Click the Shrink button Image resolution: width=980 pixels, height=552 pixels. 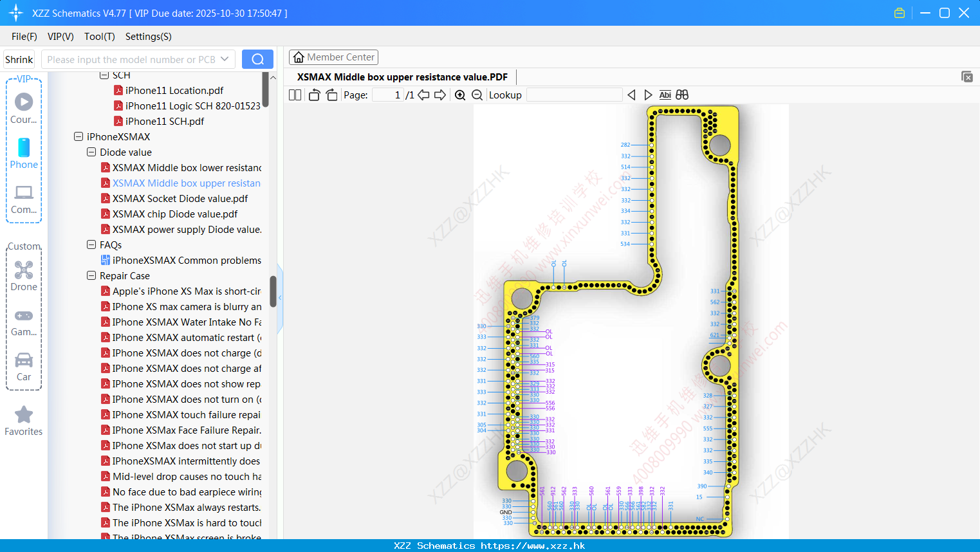tap(19, 59)
